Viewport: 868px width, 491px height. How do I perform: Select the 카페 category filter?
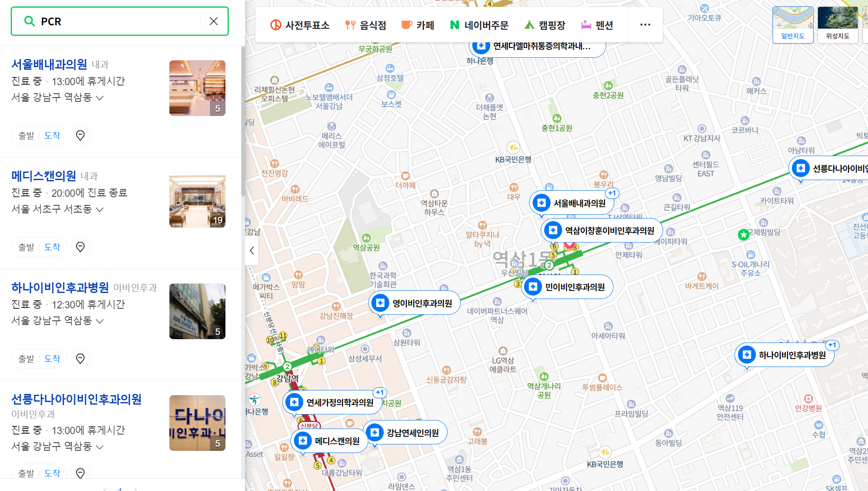coord(418,25)
